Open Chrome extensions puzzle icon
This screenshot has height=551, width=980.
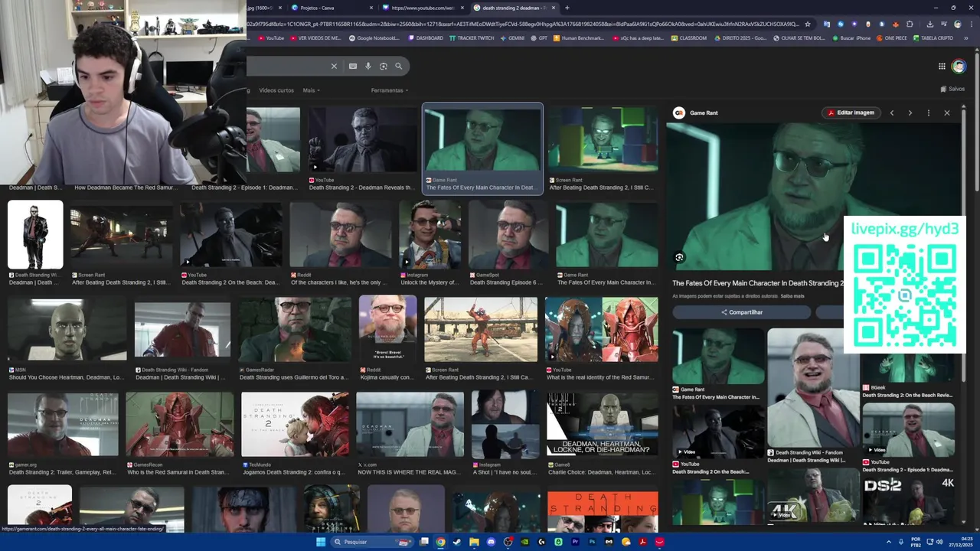tap(910, 24)
